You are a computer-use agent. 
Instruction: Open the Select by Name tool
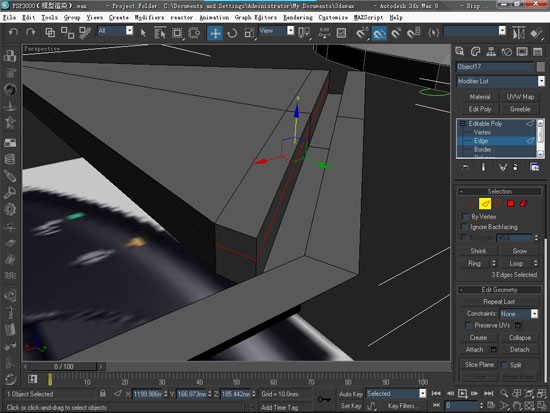click(160, 33)
